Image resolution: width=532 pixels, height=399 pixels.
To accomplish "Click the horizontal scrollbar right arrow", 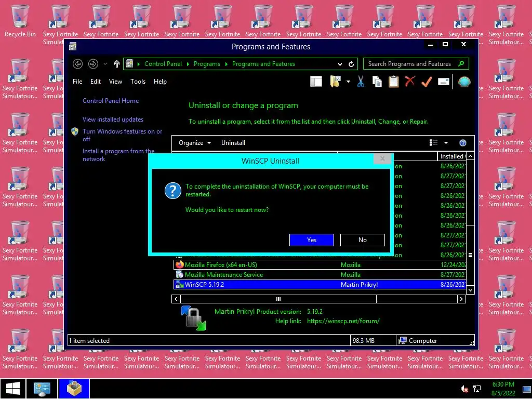I will (x=461, y=299).
